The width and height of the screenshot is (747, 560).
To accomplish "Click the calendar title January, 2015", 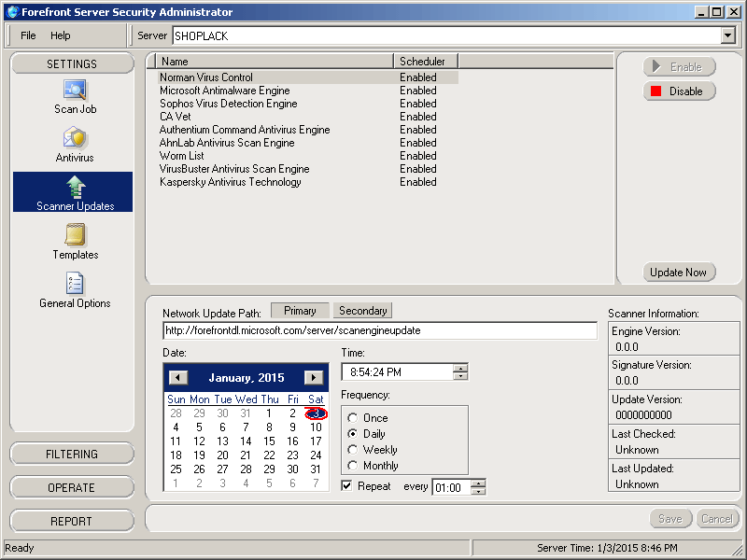I will tap(247, 378).
